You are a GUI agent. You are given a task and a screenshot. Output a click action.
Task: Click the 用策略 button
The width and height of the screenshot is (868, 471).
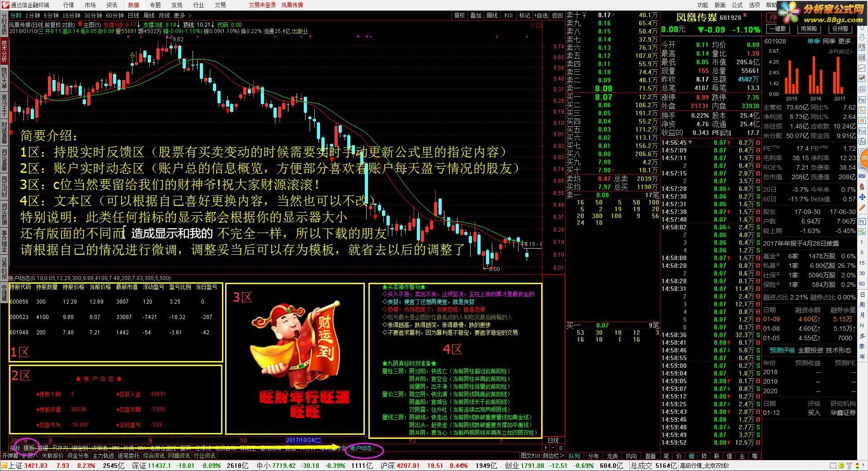pos(809,29)
